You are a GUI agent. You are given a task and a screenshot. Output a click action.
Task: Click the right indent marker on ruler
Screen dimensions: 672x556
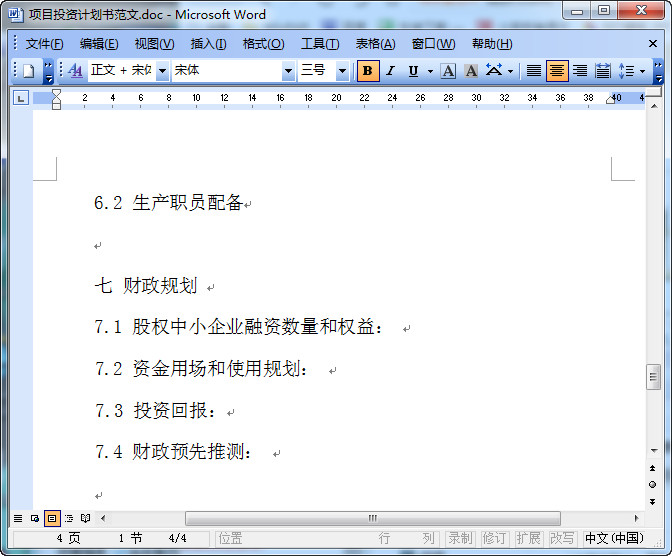610,100
